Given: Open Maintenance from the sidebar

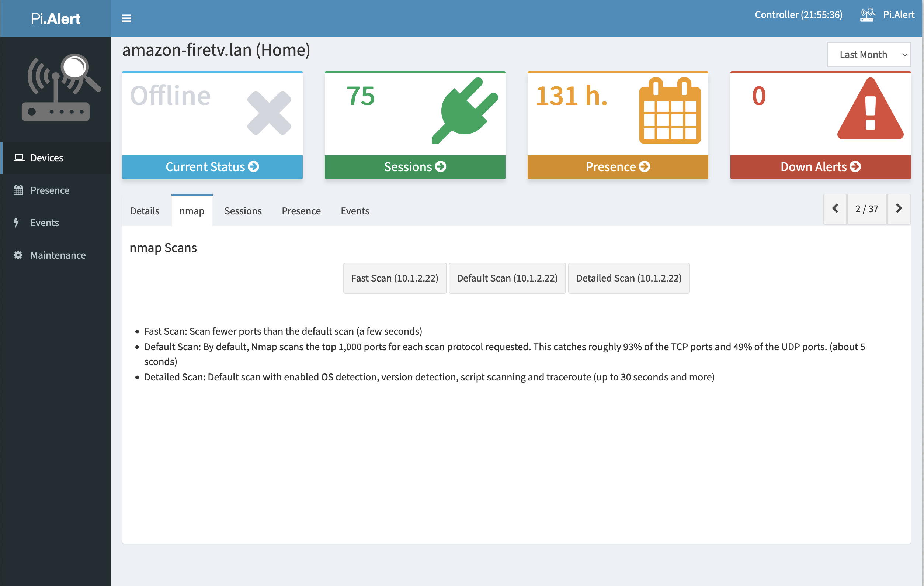Looking at the screenshot, I should [x=58, y=255].
